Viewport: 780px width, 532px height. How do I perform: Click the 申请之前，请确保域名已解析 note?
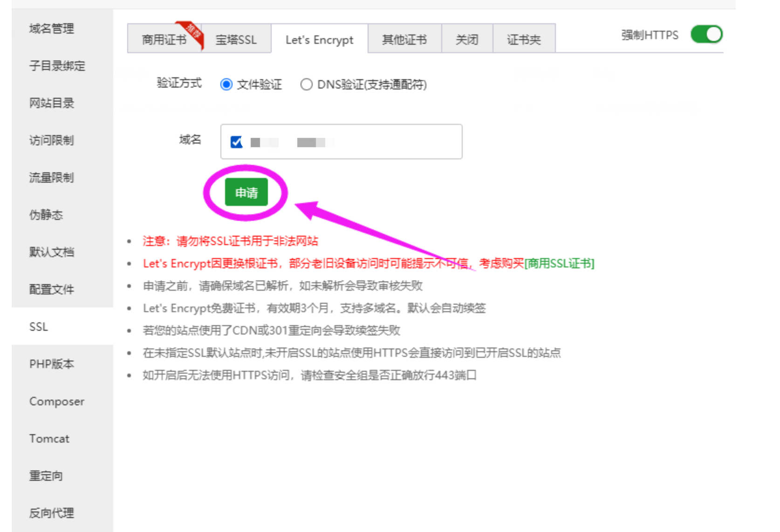pyautogui.click(x=282, y=286)
